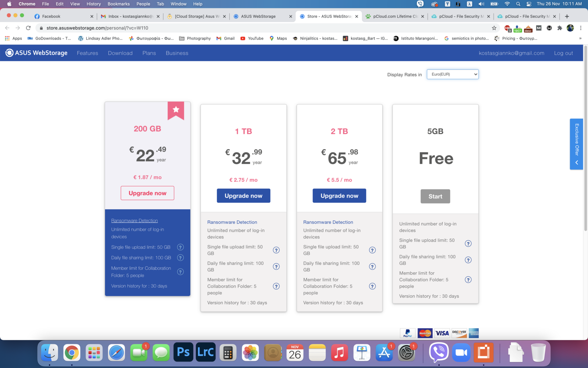
Task: Open Photoshop from the dock
Action: 183,353
